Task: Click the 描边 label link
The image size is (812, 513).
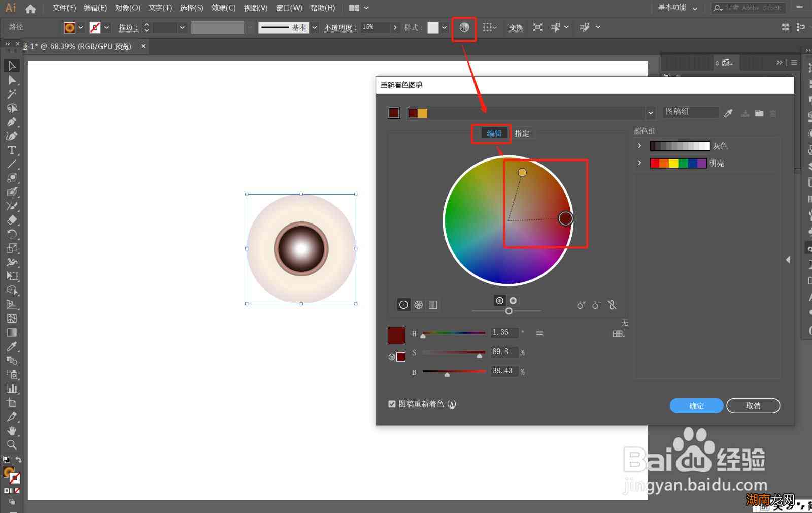Action: 128,28
